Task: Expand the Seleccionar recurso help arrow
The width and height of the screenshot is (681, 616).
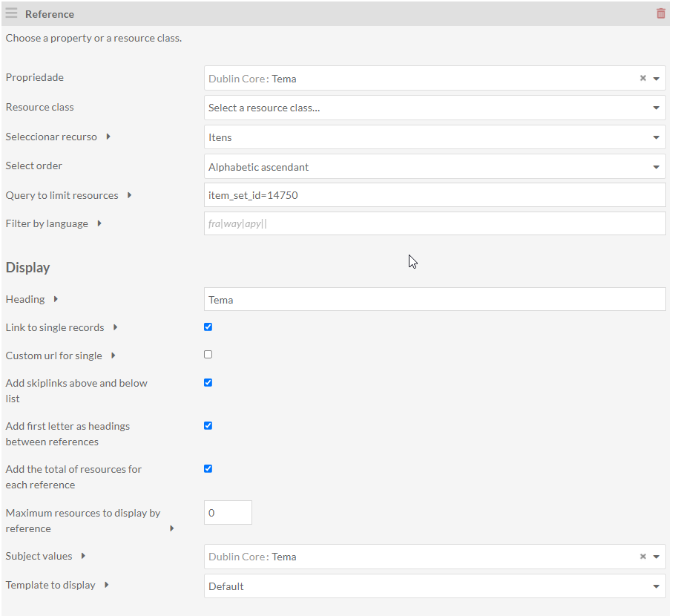Action: (108, 137)
